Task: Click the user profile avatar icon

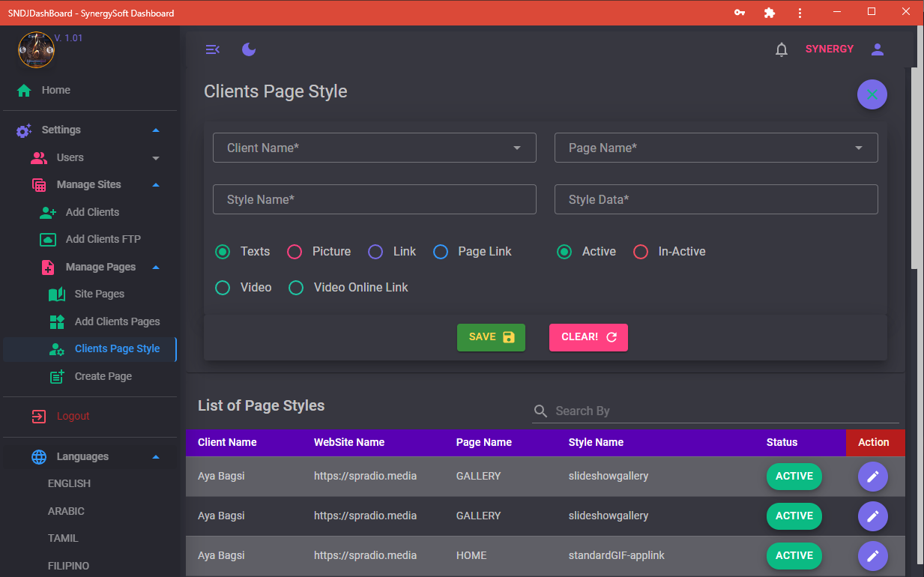Action: tap(878, 49)
